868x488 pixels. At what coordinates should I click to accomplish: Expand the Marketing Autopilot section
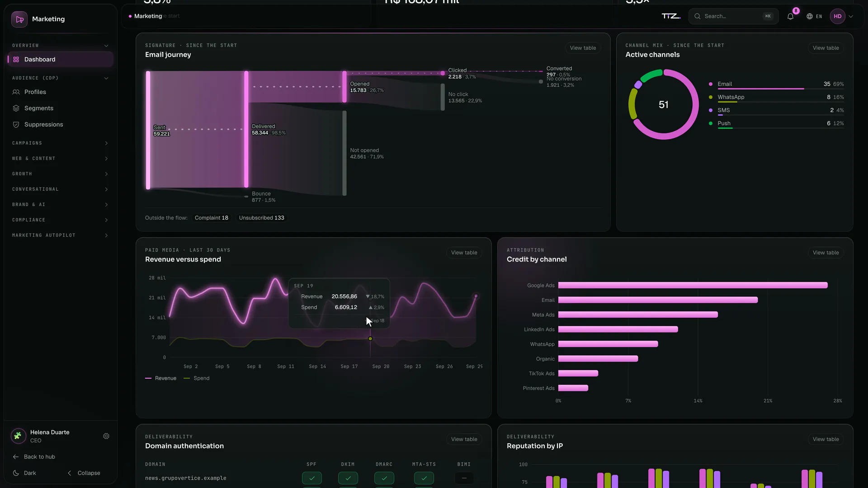click(61, 235)
